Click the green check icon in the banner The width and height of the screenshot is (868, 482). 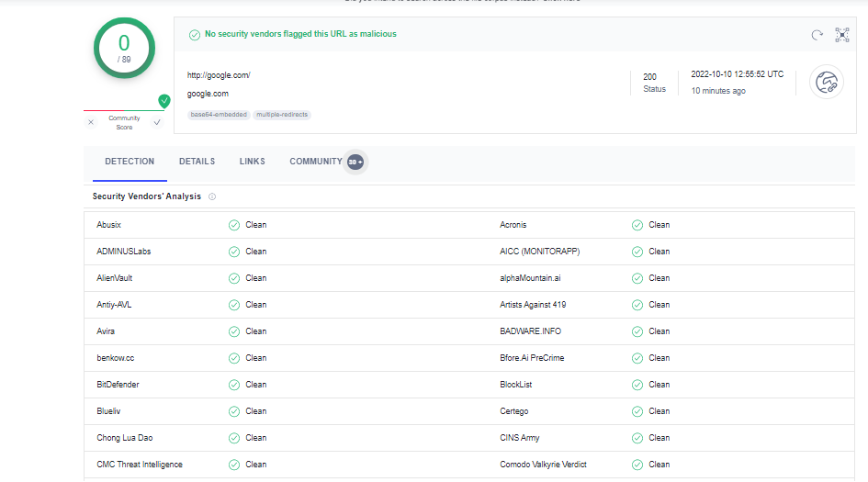pos(195,35)
